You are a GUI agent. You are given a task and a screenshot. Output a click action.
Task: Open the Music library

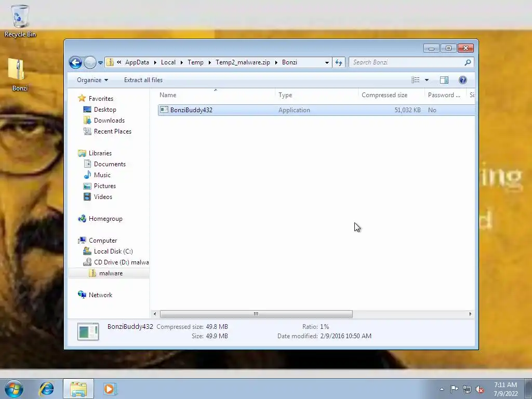point(102,175)
